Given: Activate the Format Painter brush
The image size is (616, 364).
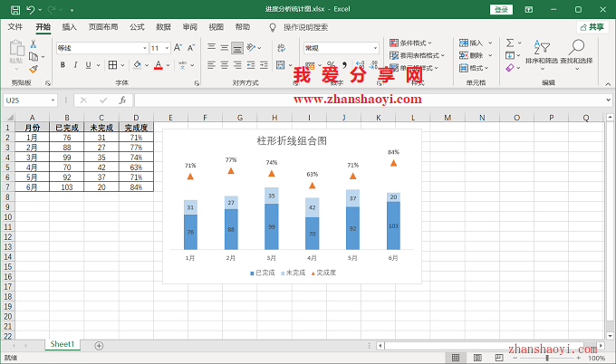Looking at the screenshot, I should coord(34,70).
